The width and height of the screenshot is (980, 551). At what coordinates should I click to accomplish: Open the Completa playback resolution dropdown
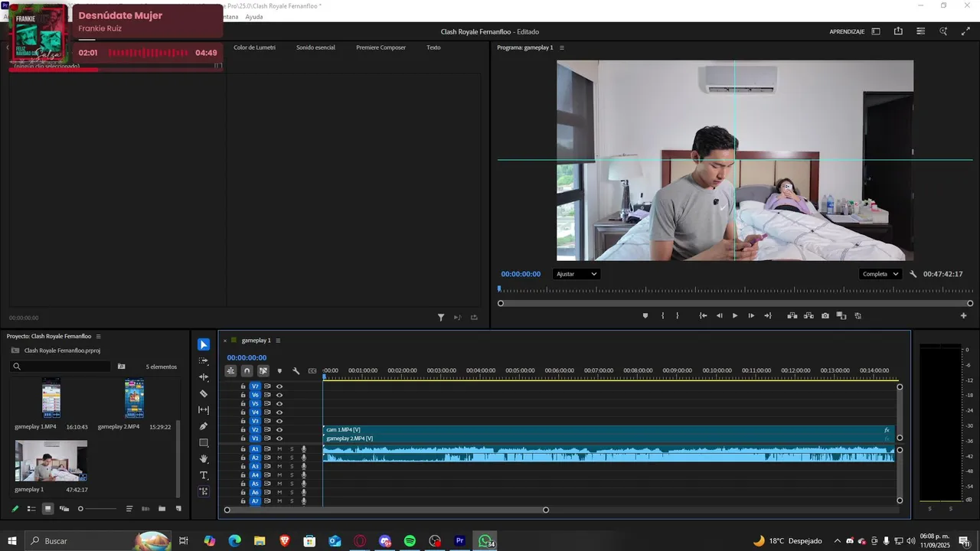[x=880, y=274]
